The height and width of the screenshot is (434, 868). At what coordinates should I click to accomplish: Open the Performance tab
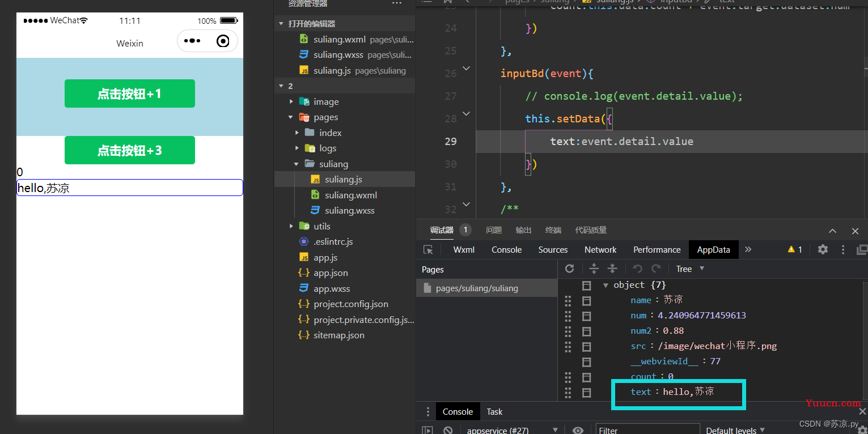click(657, 249)
